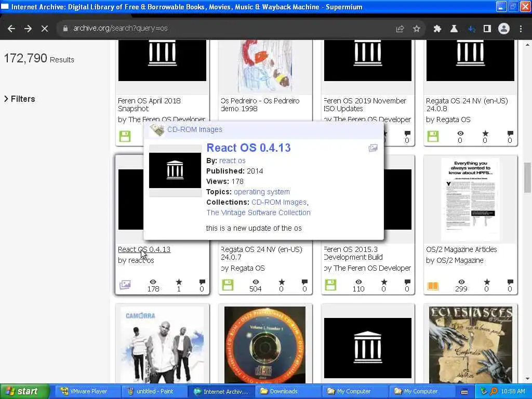This screenshot has height=399, width=532.
Task: Open the Chrome labs flask icon
Action: click(454, 29)
